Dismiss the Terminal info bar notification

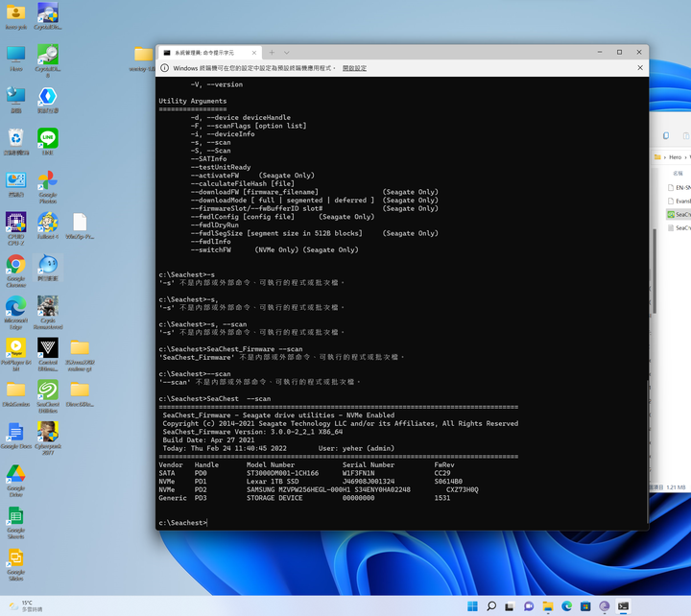pos(640,68)
